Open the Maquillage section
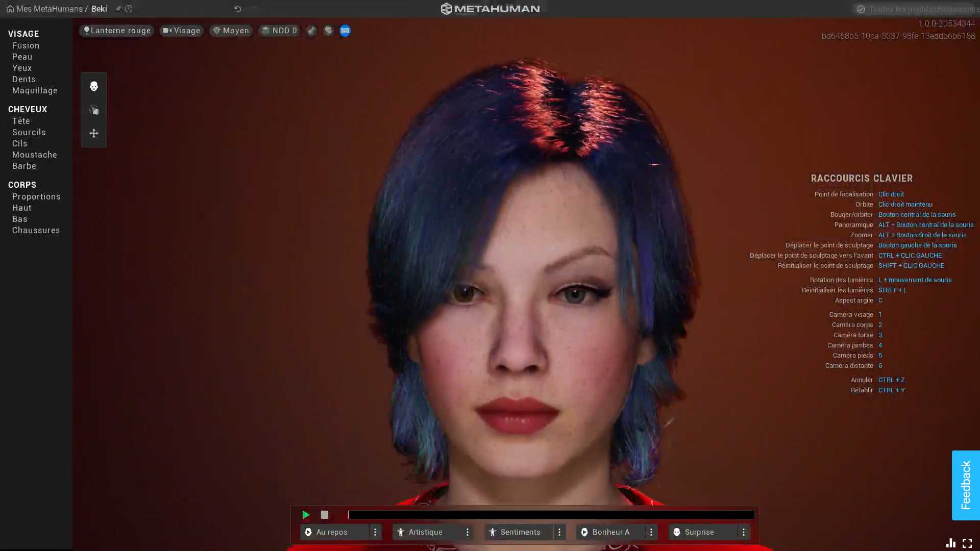This screenshot has height=551, width=980. 35,90
